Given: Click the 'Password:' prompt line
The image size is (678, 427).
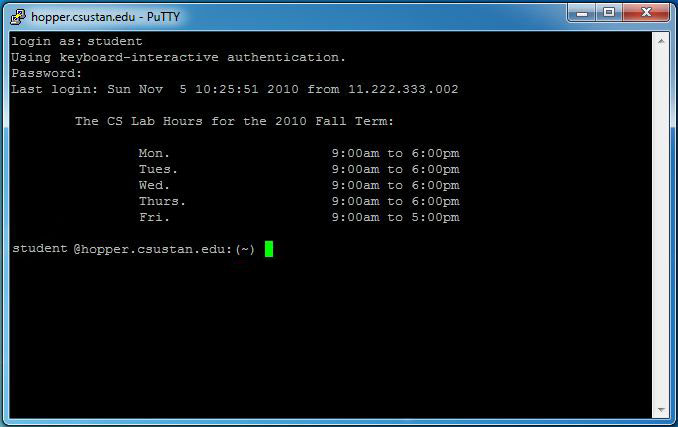Looking at the screenshot, I should click(x=46, y=73).
